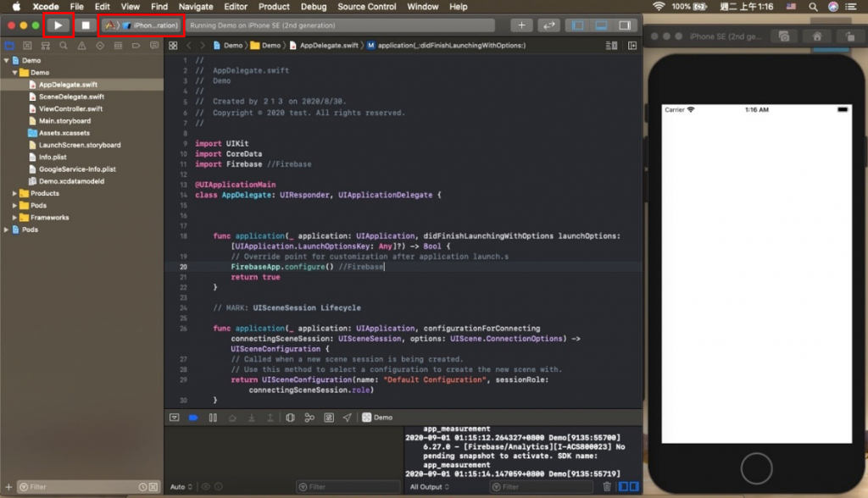Open the Auto variables scope dropdown
Screen dimensions: 868x498
click(181, 487)
